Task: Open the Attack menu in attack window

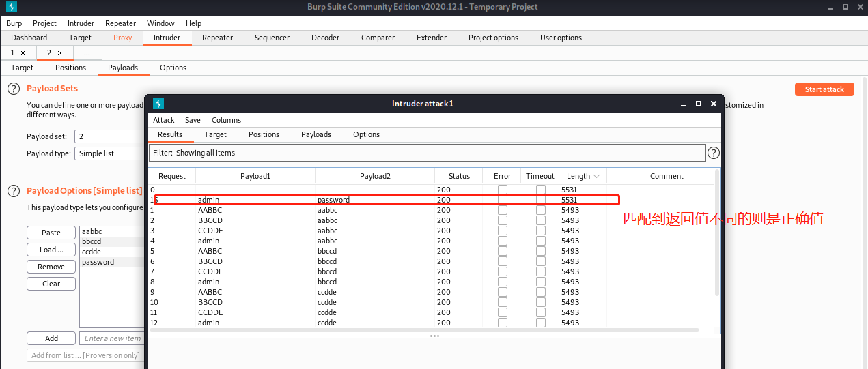Action: coord(163,120)
